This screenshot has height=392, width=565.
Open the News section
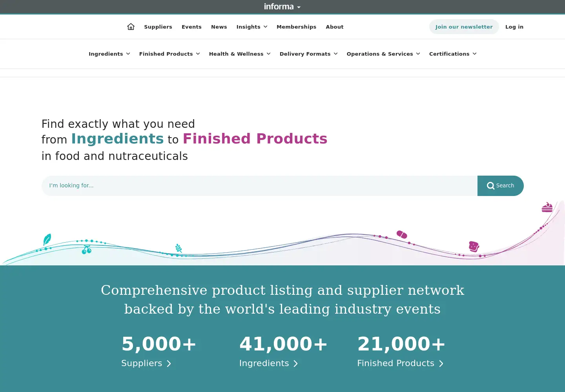[x=219, y=27]
